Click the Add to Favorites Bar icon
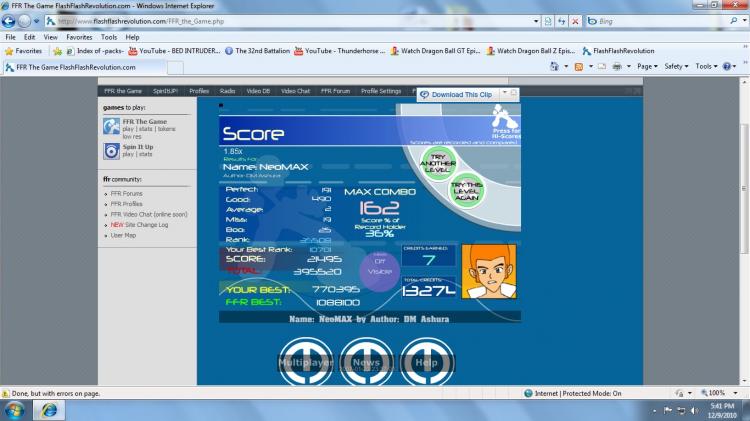The width and height of the screenshot is (750, 421). click(x=57, y=51)
